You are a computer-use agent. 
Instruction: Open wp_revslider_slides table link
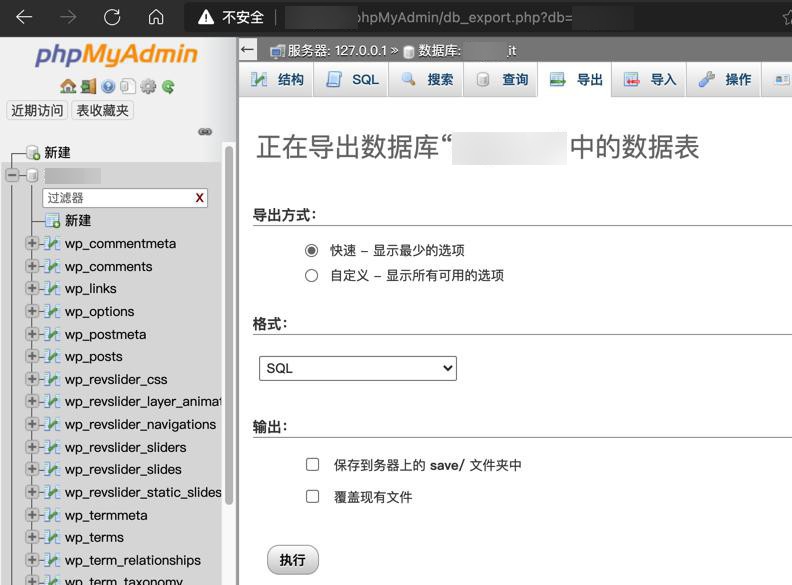(x=123, y=469)
